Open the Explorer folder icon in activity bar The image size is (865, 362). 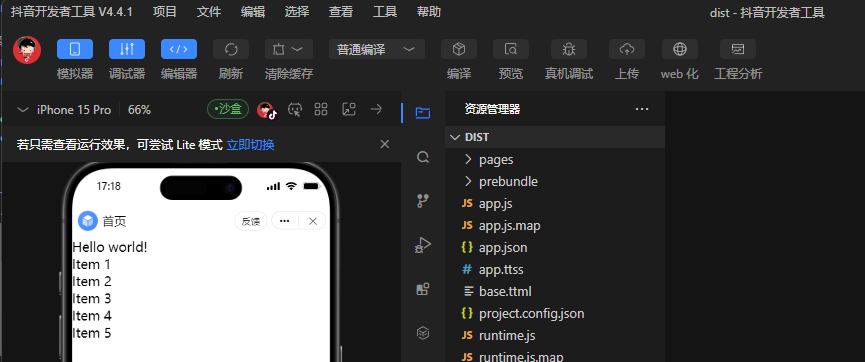click(423, 113)
